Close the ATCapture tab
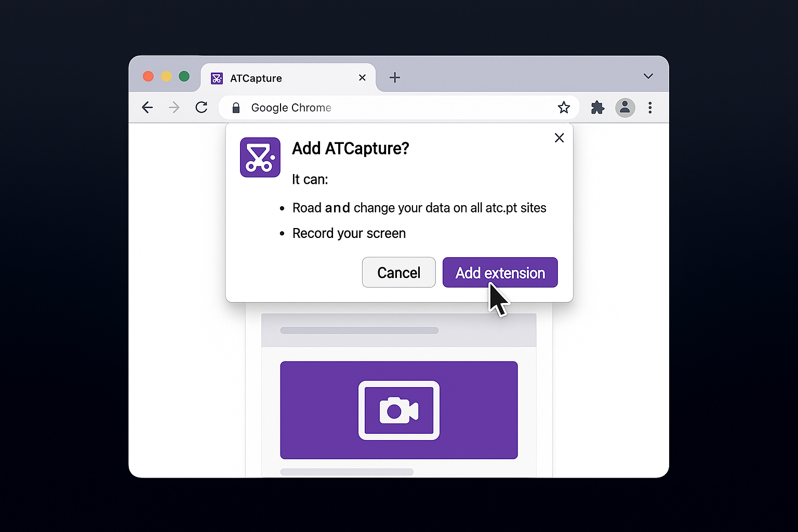The image size is (798, 532). coord(362,77)
